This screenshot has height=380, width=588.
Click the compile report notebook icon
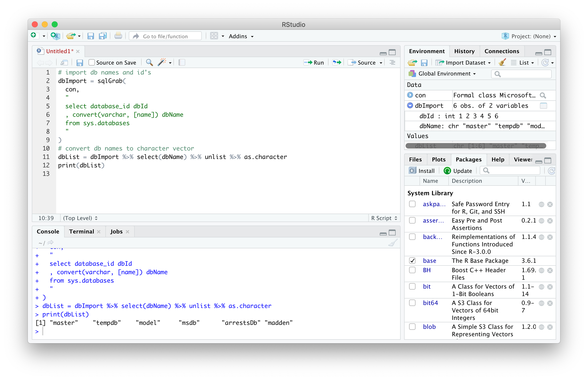[182, 62]
